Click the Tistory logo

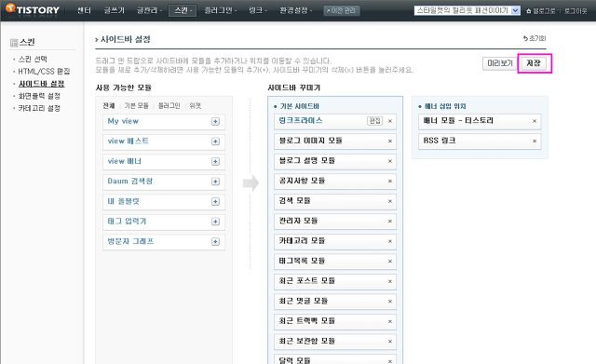33,9
